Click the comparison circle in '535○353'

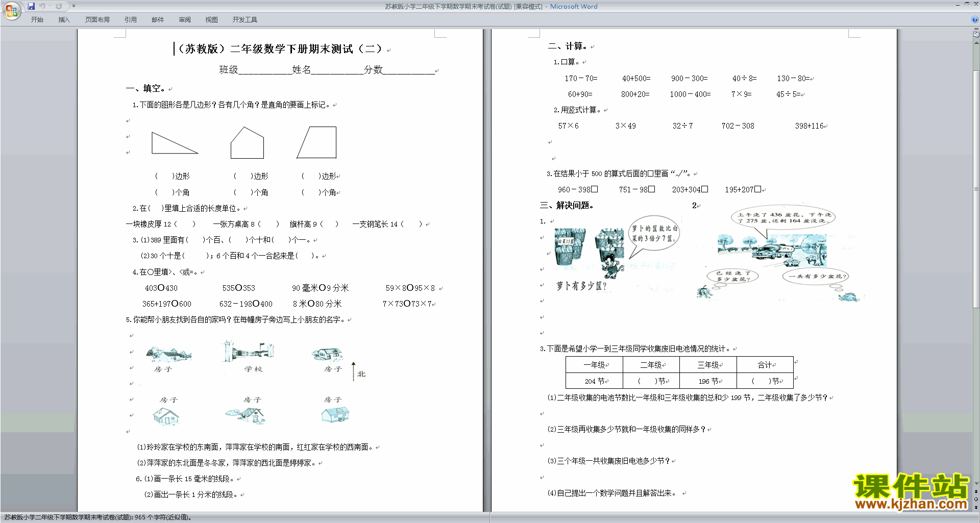pyautogui.click(x=238, y=288)
